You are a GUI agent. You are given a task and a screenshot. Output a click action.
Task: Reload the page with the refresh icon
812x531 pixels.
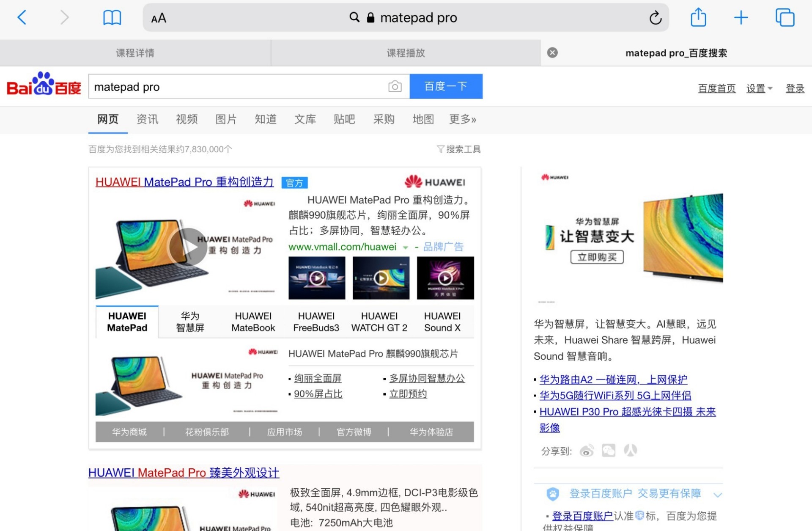click(x=655, y=17)
